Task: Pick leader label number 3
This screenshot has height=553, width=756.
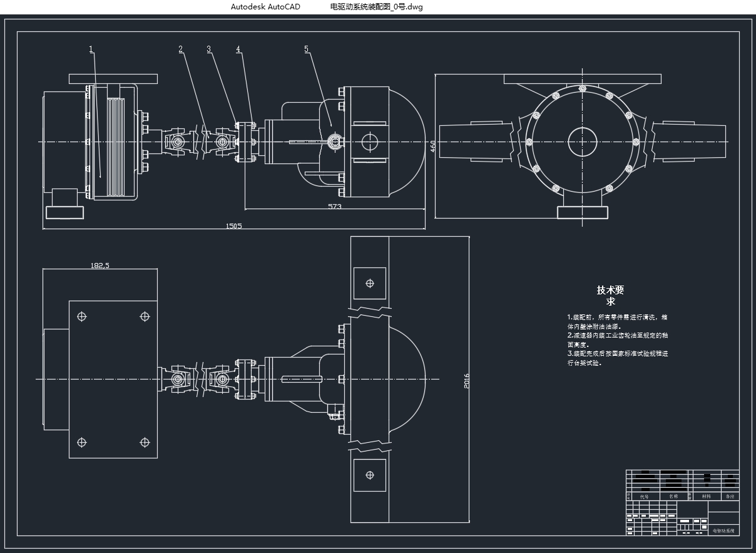Action: click(x=209, y=49)
